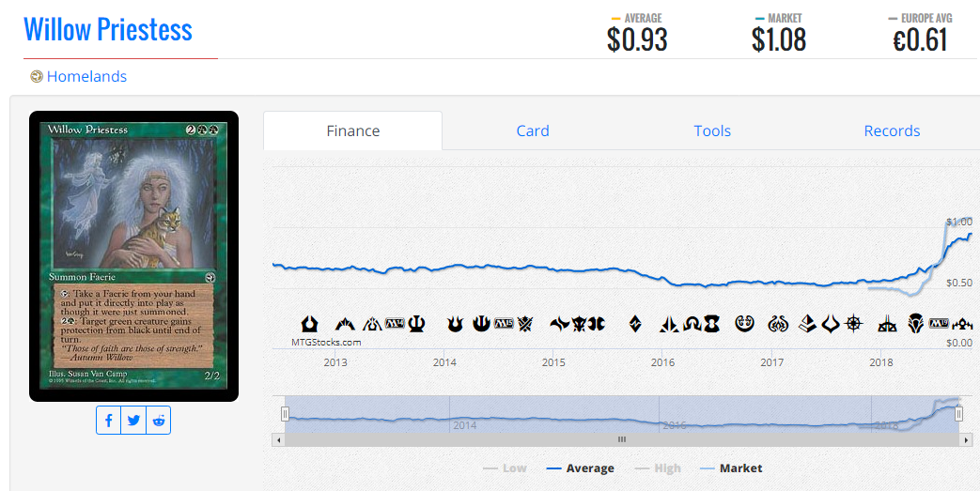This screenshot has width=980, height=491.
Task: Open the Card tab
Action: coord(533,130)
